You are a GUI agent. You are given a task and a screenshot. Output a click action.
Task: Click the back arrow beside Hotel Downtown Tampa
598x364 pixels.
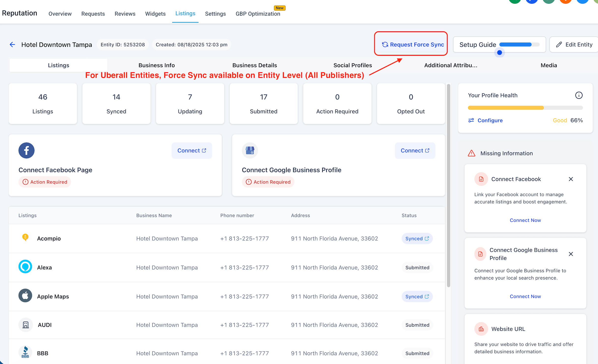pyautogui.click(x=12, y=44)
